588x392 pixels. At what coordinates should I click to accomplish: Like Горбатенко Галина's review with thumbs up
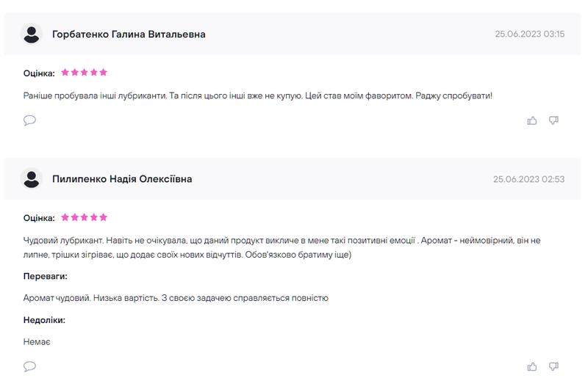pyautogui.click(x=531, y=120)
